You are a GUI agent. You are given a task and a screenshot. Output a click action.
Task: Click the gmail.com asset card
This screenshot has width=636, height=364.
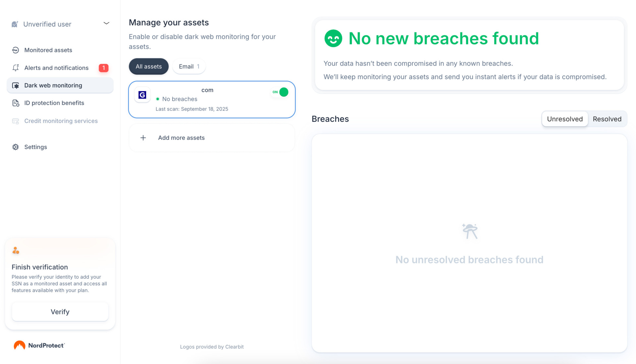coord(212,100)
